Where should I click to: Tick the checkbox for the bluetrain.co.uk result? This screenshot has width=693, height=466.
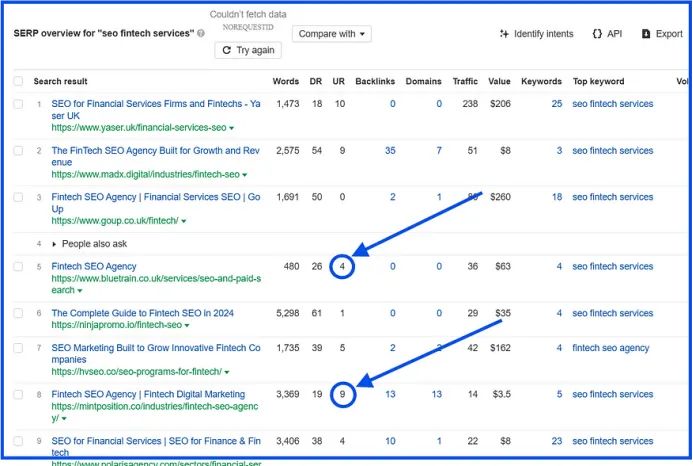pyautogui.click(x=18, y=267)
